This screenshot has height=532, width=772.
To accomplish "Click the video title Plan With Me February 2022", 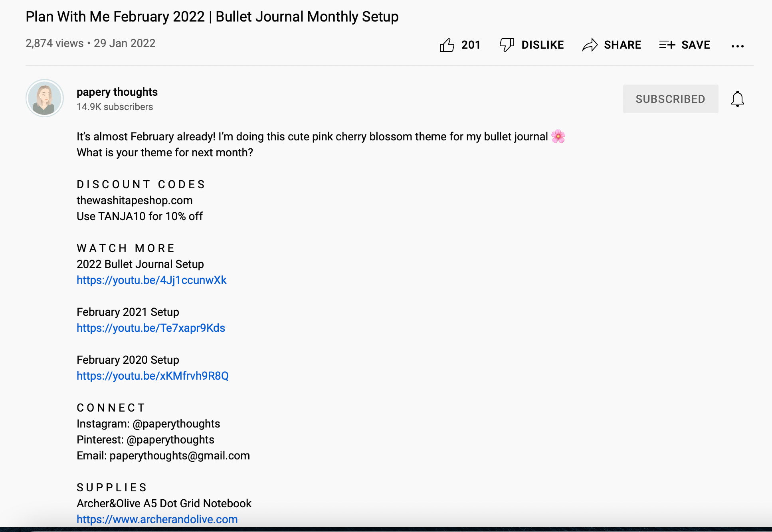I will click(x=212, y=17).
